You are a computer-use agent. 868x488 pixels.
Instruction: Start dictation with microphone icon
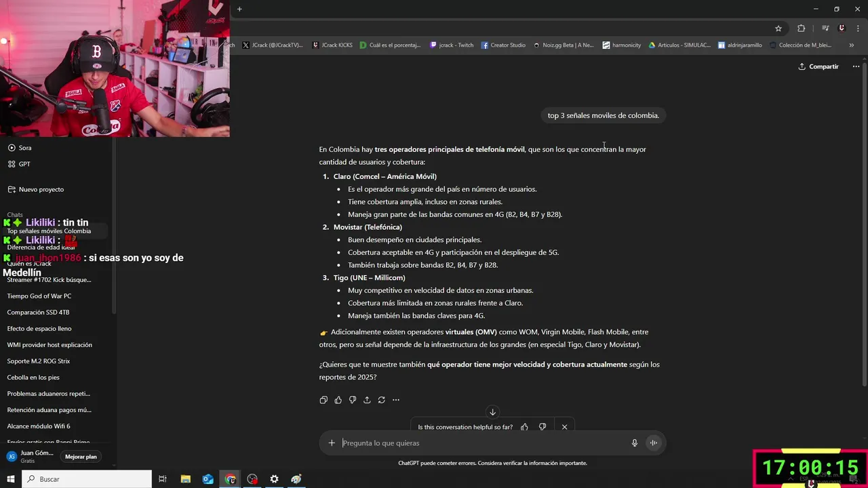tap(635, 443)
